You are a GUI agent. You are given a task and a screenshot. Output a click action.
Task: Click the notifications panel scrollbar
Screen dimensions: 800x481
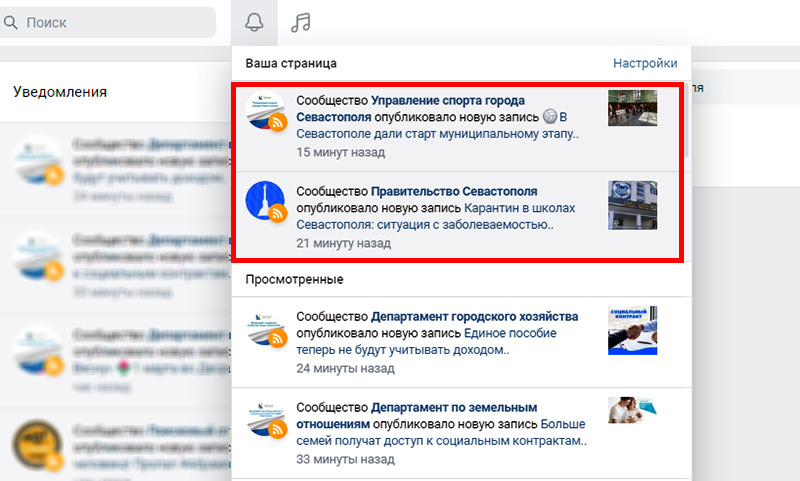pyautogui.click(x=687, y=120)
